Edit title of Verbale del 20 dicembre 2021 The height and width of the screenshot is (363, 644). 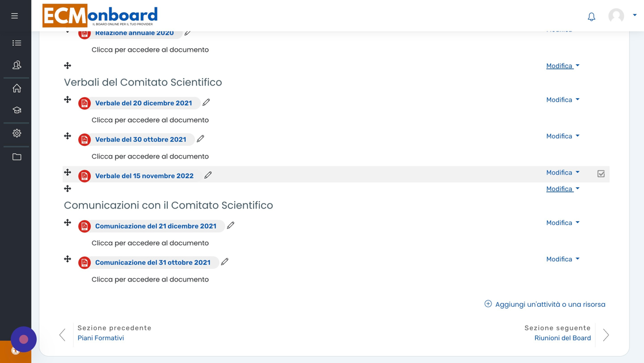pyautogui.click(x=206, y=102)
